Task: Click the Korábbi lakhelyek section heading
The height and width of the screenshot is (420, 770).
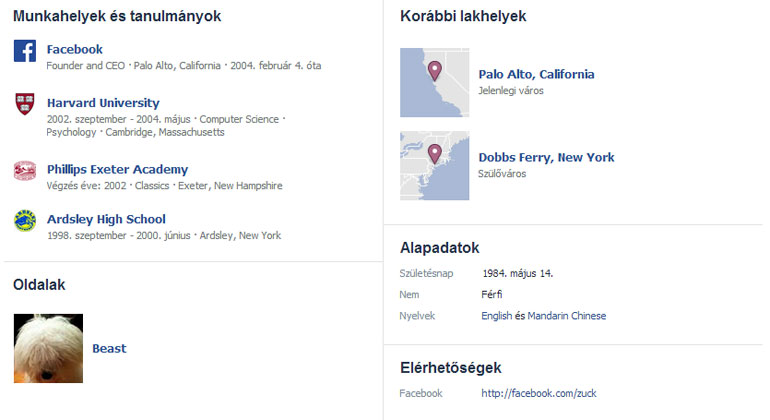Action: coord(462,16)
